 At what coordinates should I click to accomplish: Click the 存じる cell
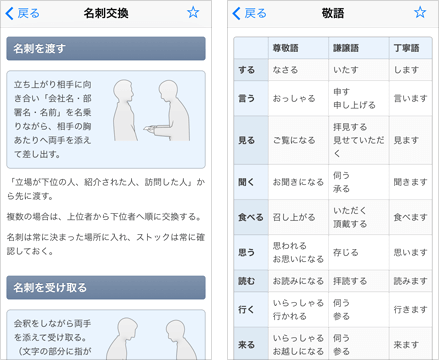(359, 252)
